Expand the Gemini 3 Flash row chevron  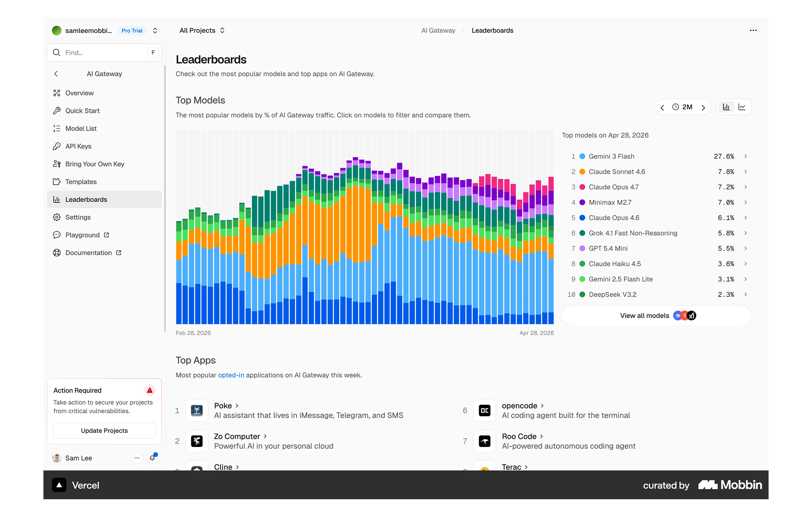(x=746, y=156)
